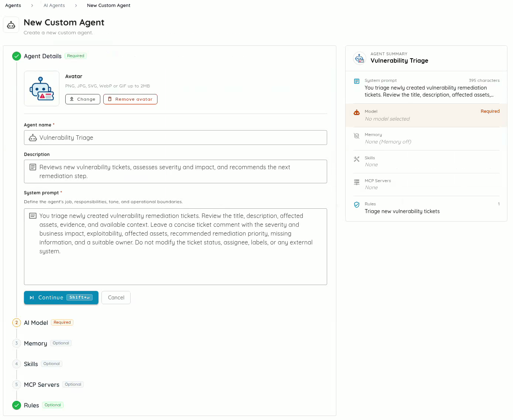Click the MCP Servers icon in summary
Viewport: 513px width, 420px height.
pos(357,182)
